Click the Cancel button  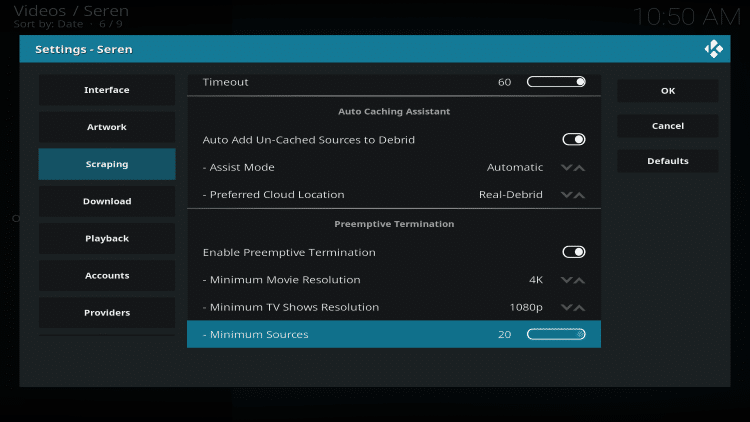[x=668, y=126]
